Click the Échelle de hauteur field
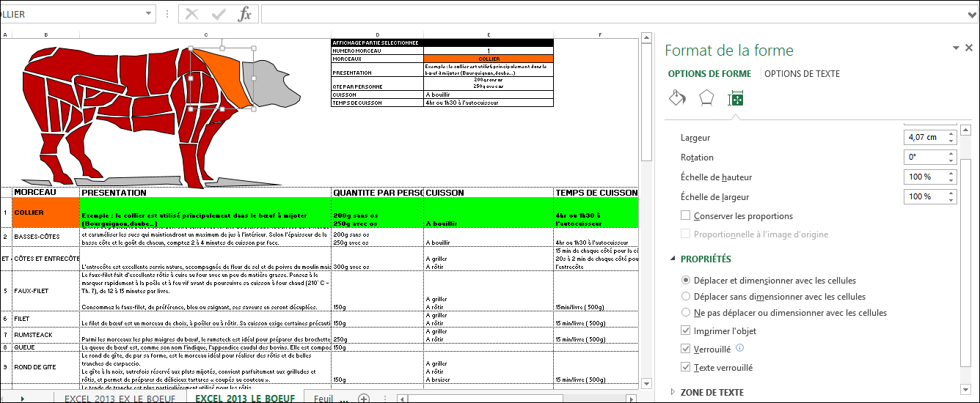 pos(926,177)
